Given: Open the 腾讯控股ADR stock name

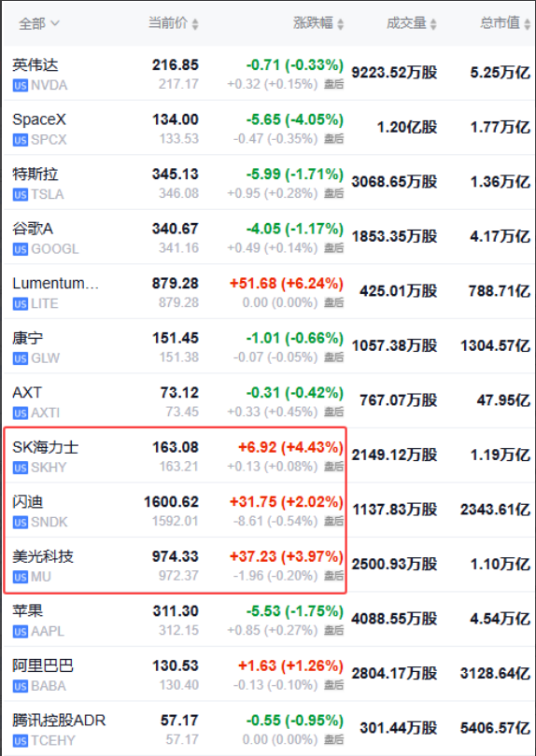Looking at the screenshot, I should click(x=59, y=721).
